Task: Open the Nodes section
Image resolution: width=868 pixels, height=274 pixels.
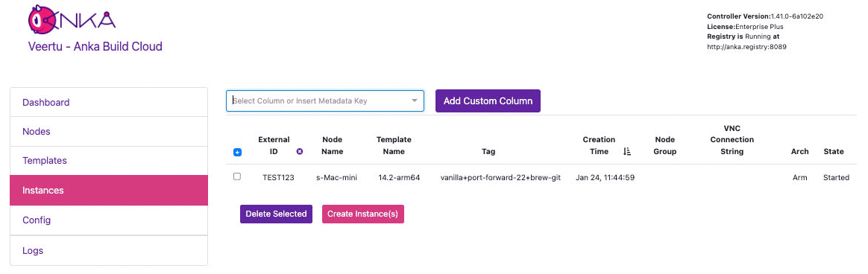Action: point(109,132)
